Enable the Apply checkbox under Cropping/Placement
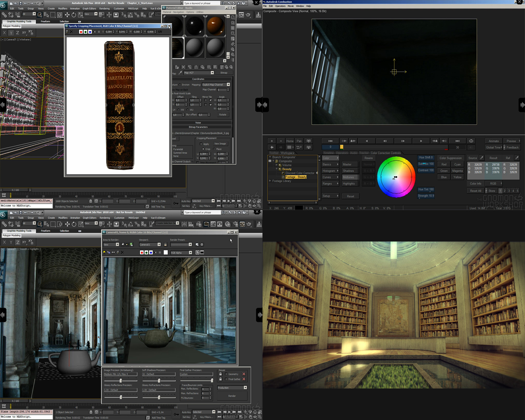 tap(201, 144)
